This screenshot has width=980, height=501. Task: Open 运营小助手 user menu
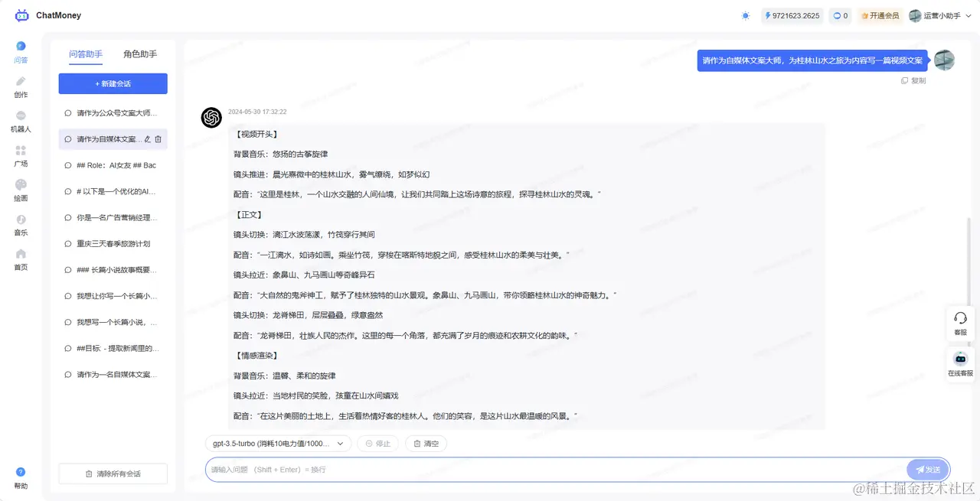click(x=939, y=15)
